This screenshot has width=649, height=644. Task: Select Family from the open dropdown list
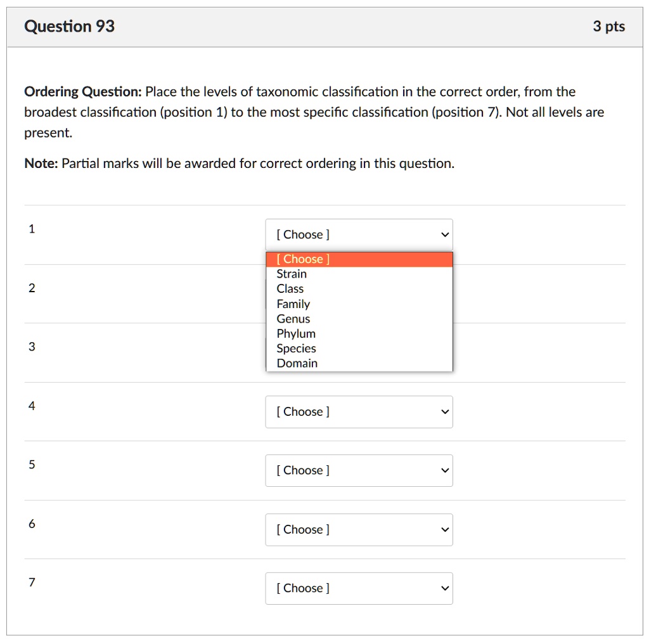click(293, 304)
